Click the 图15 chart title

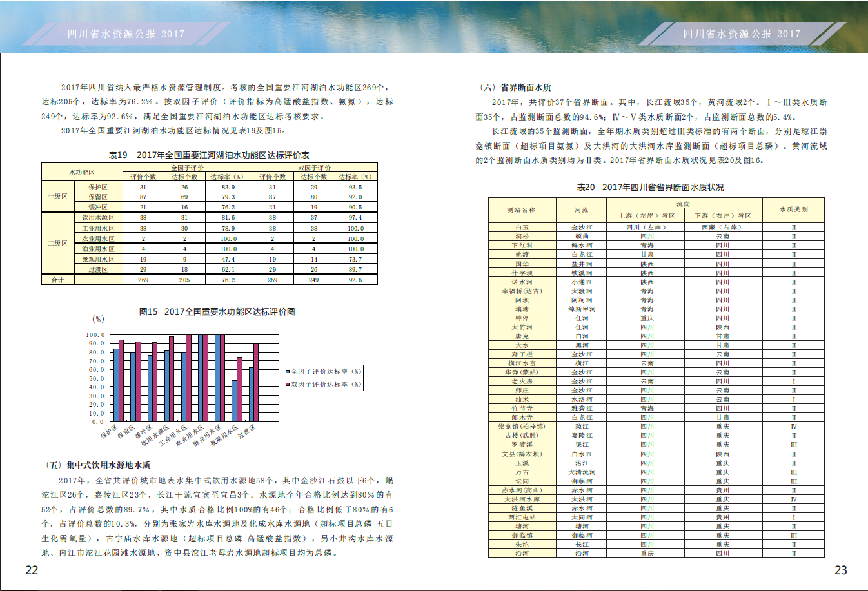pyautogui.click(x=217, y=312)
